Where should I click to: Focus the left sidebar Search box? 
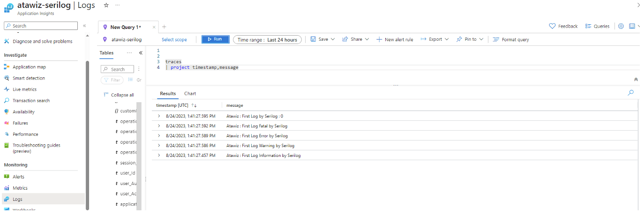(41, 26)
